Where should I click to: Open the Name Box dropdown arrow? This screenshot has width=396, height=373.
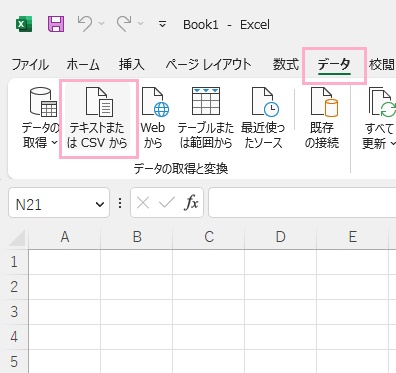99,204
